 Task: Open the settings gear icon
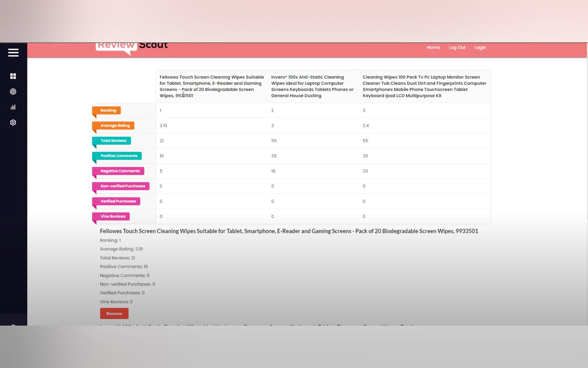click(x=13, y=122)
